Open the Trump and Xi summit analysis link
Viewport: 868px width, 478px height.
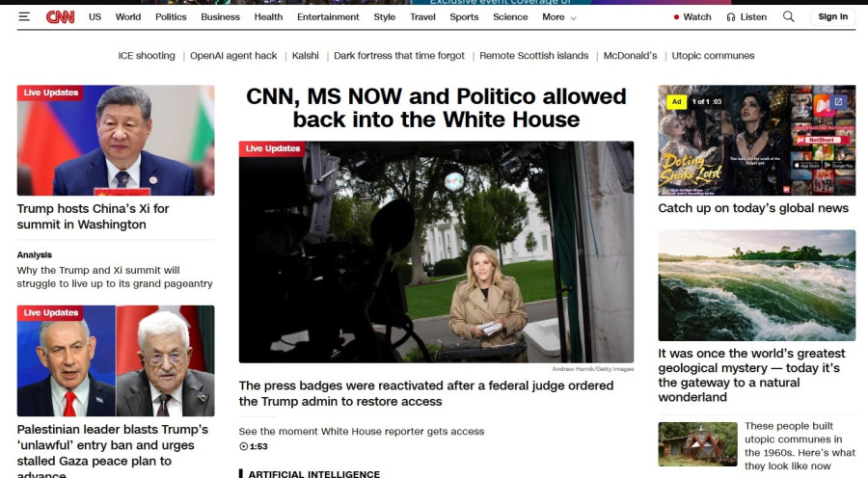click(x=115, y=277)
